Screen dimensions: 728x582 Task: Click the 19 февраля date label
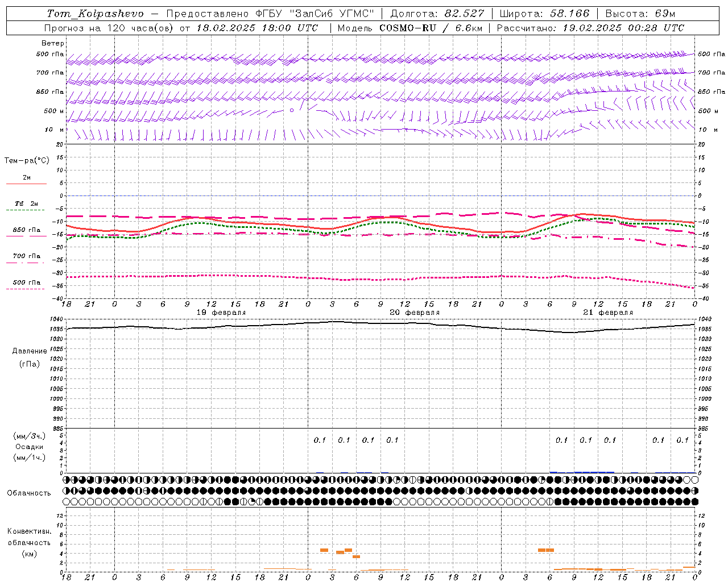pos(221,313)
